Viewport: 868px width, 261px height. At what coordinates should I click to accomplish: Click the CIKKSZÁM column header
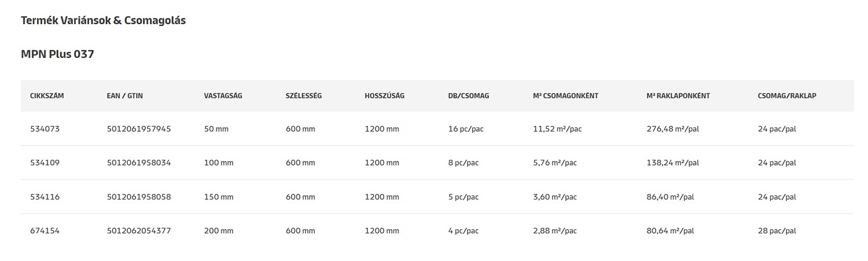47,96
